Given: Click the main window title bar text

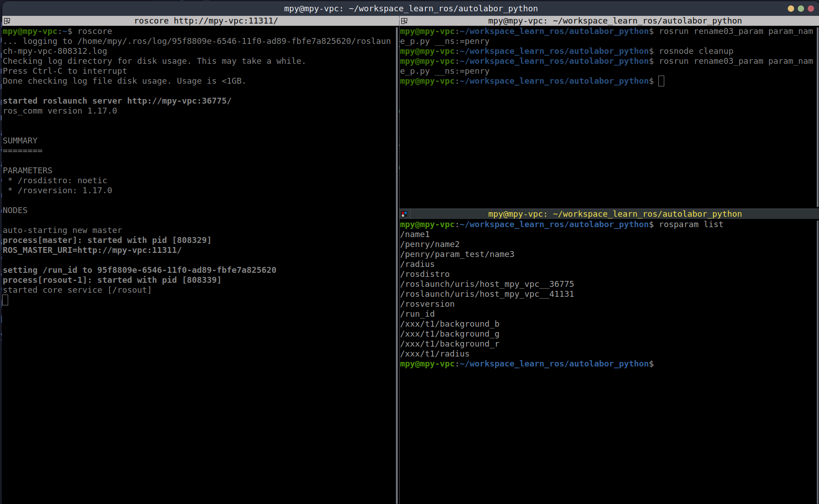Looking at the screenshot, I should pos(410,9).
